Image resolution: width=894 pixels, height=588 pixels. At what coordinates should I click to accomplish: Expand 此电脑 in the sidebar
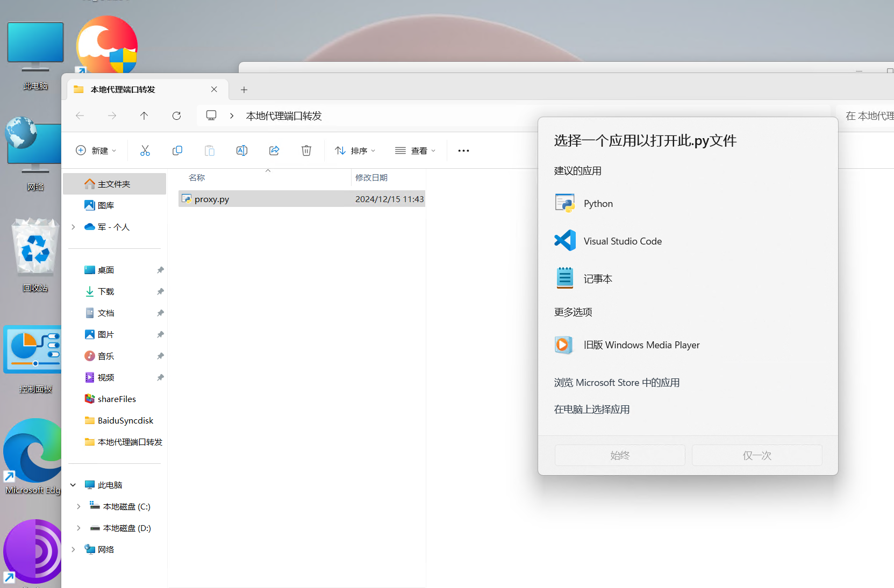coord(74,484)
